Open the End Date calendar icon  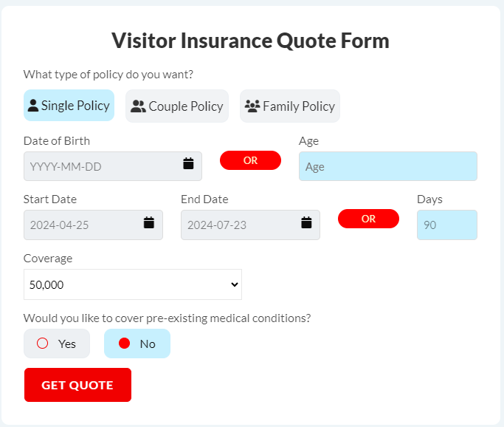click(306, 222)
